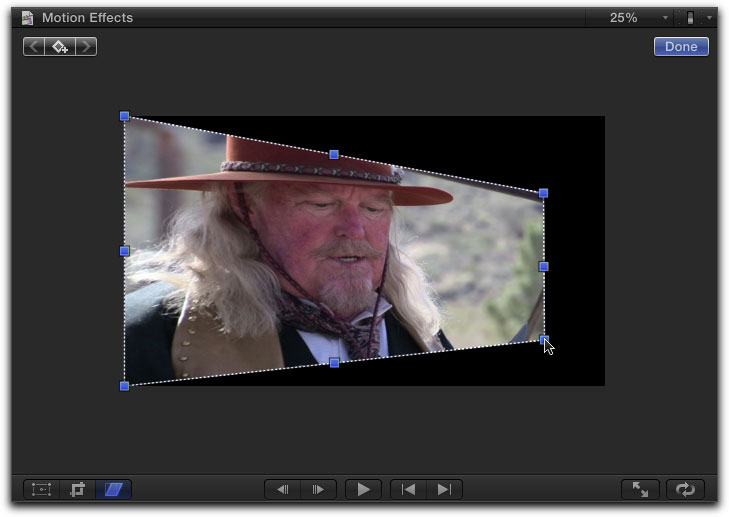Toggle the Distort tool
Viewport: 729px width, 517px height.
113,490
